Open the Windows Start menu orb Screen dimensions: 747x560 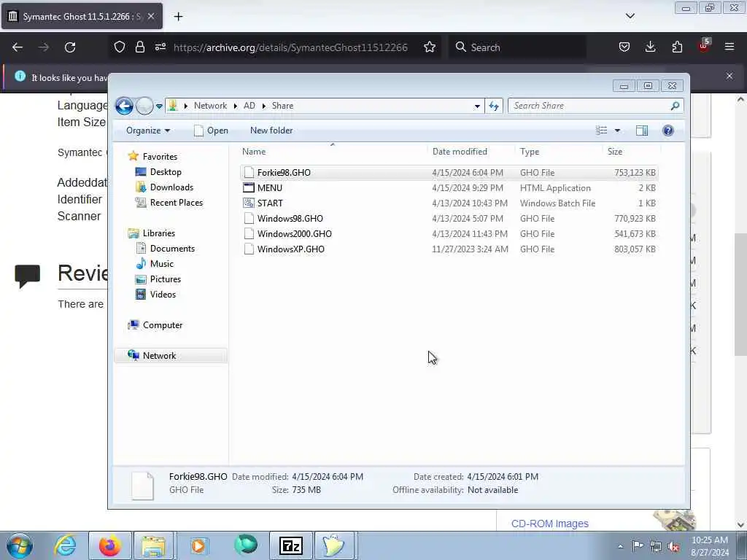[x=20, y=545]
